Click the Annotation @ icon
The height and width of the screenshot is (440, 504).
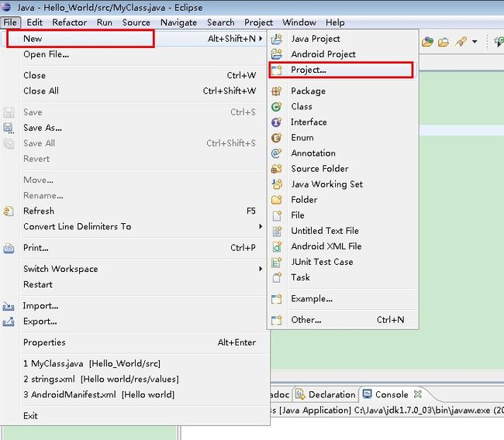[x=277, y=153]
